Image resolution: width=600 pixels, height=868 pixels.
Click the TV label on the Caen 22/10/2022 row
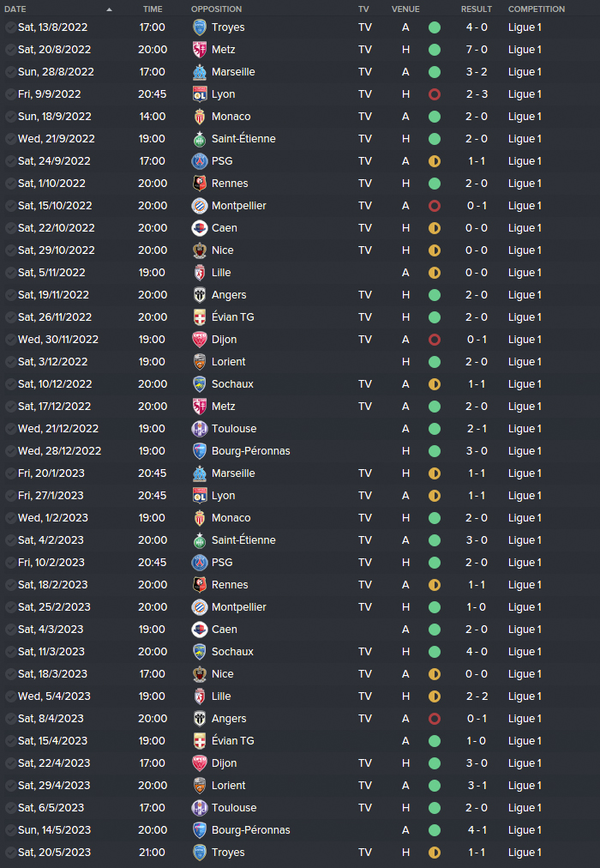click(365, 228)
